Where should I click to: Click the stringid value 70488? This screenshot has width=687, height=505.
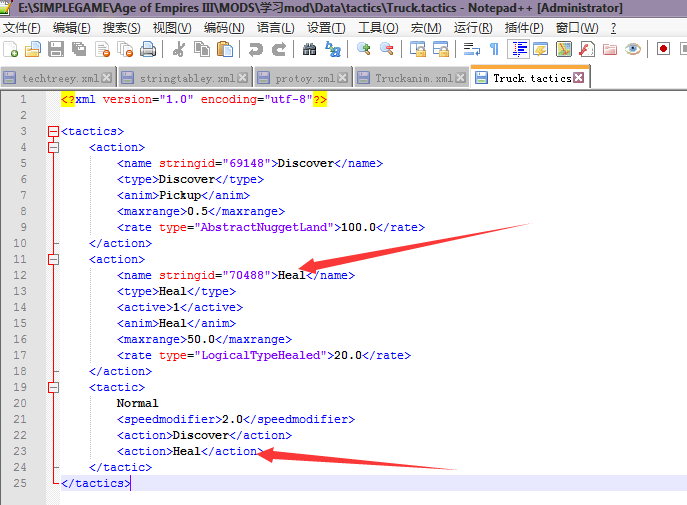[247, 275]
